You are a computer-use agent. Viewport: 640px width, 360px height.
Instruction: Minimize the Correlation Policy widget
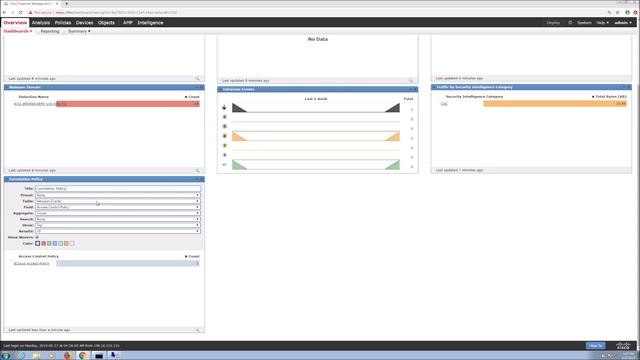click(x=197, y=179)
